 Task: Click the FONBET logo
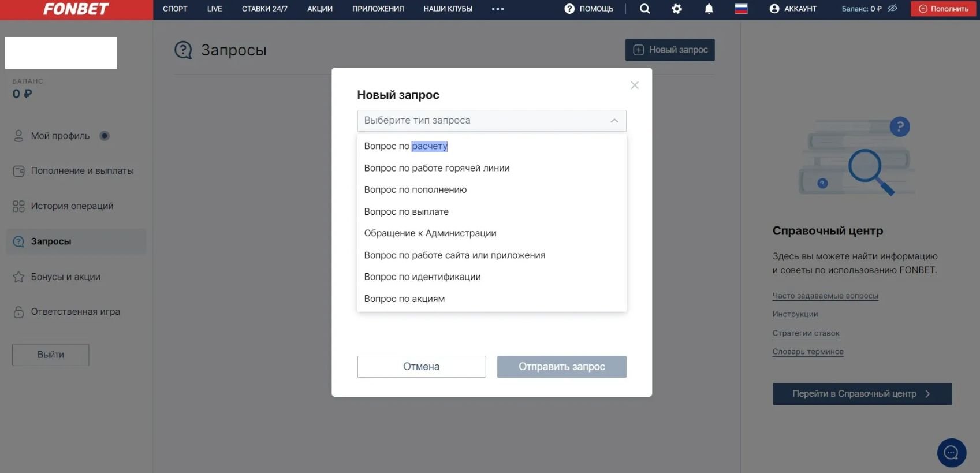coord(76,9)
